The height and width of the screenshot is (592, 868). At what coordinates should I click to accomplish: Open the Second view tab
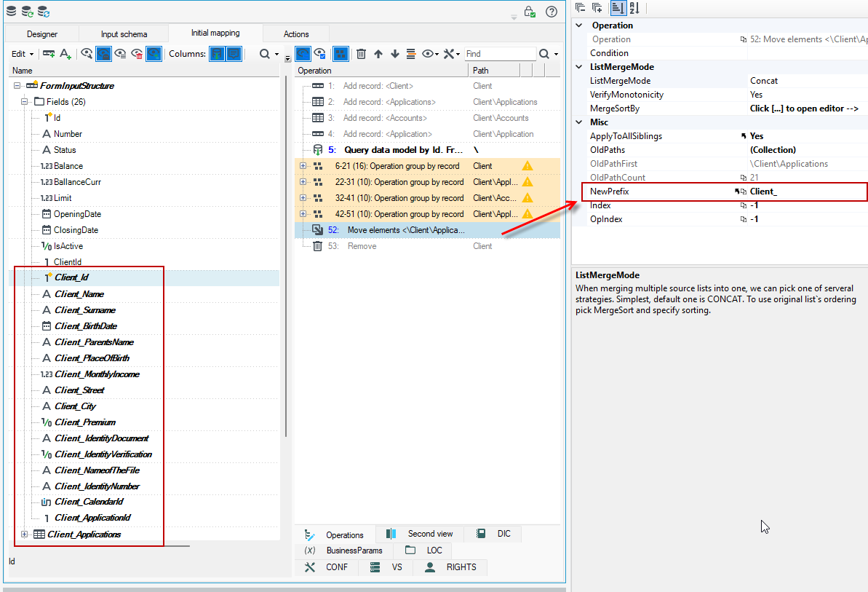pyautogui.click(x=420, y=534)
